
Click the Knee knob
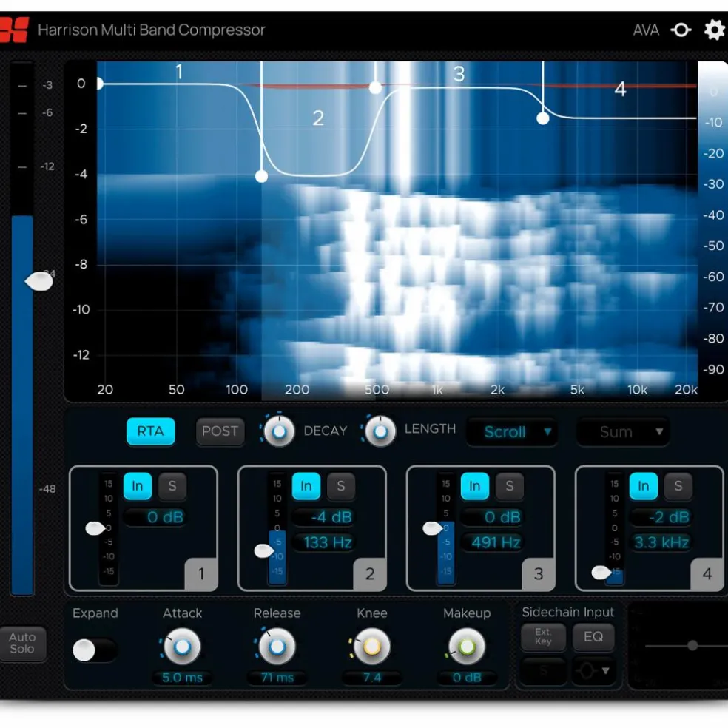(x=371, y=647)
